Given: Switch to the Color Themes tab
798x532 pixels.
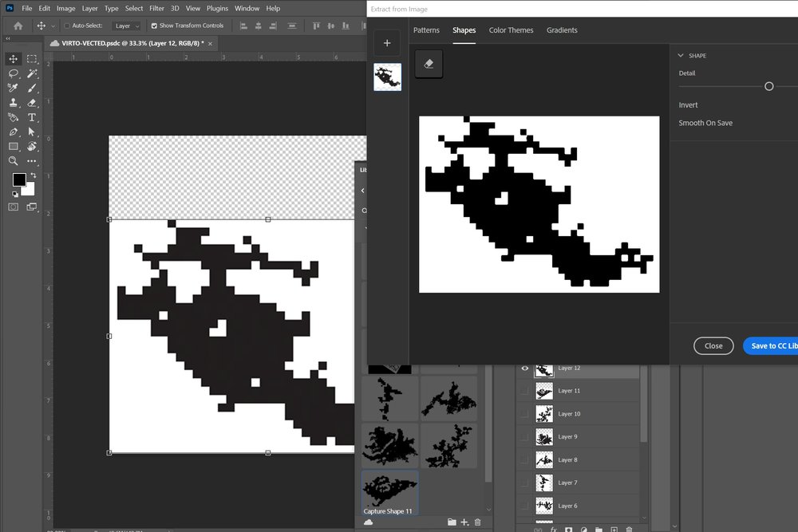Looking at the screenshot, I should (511, 30).
